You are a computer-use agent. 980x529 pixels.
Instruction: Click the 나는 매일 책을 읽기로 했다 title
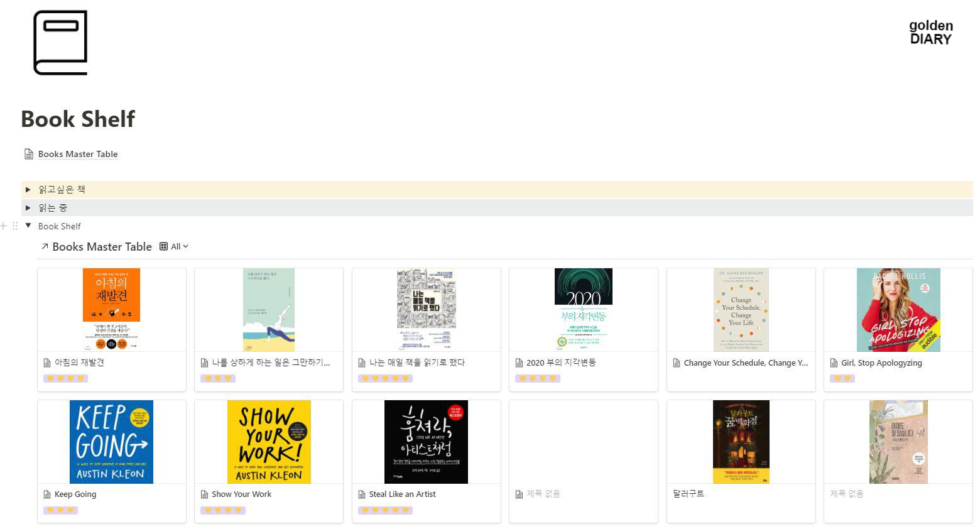[417, 363]
